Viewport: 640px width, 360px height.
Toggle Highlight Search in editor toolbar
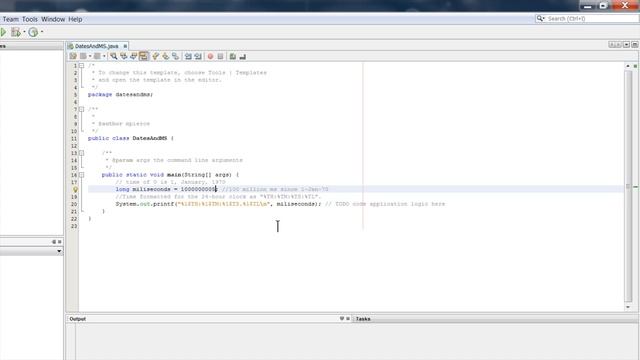[144, 56]
